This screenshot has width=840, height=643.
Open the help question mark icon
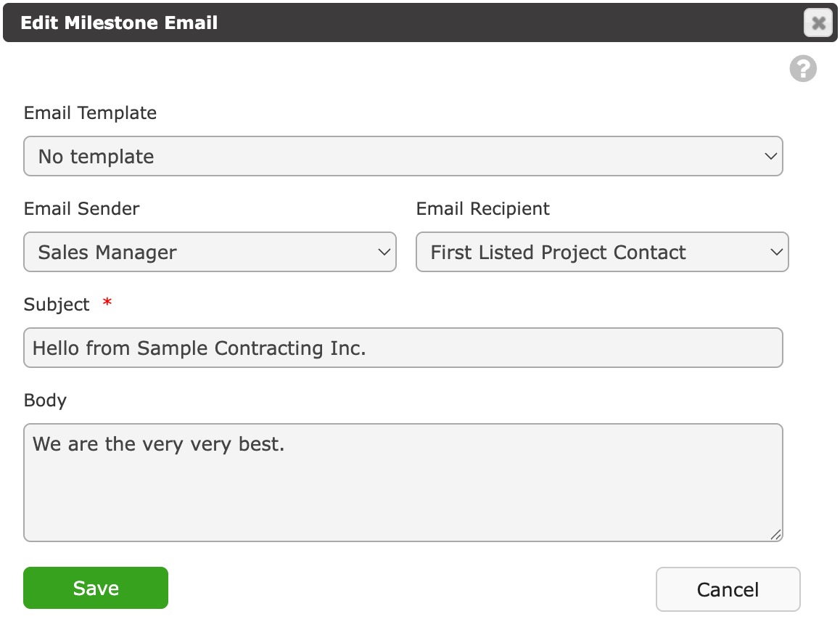802,69
